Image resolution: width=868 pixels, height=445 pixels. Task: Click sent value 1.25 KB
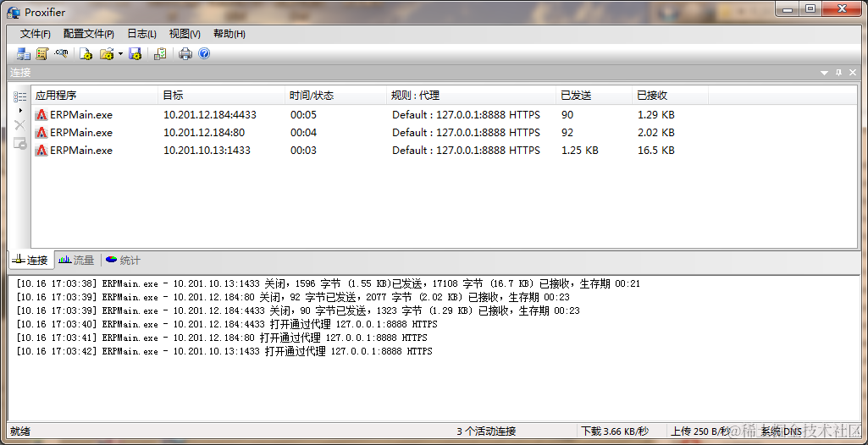[x=579, y=151]
